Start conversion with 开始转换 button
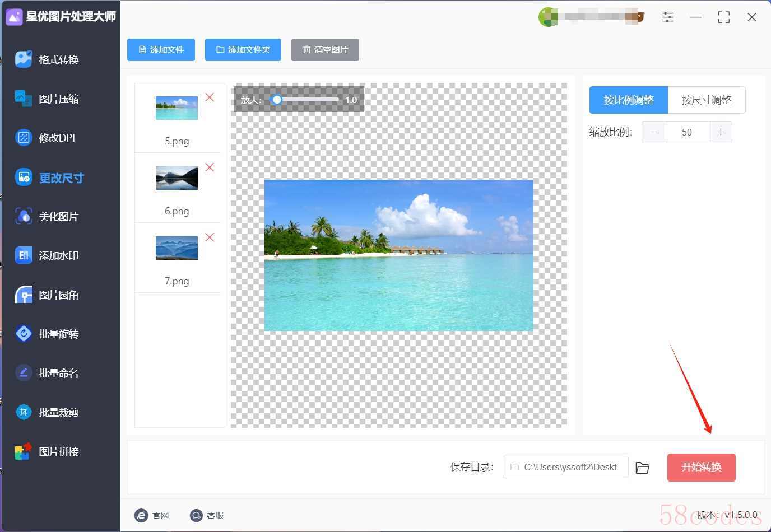This screenshot has height=532, width=771. coord(701,468)
